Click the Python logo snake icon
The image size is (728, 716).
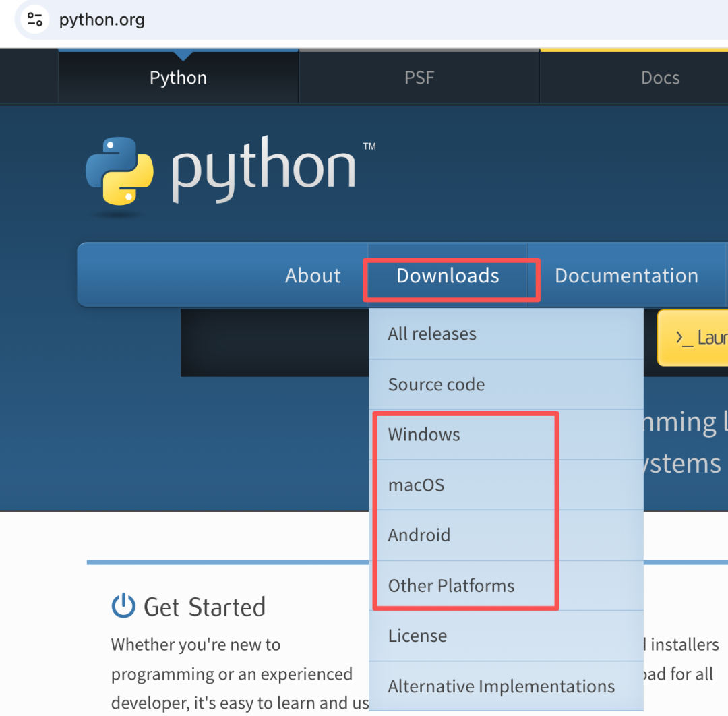point(120,171)
